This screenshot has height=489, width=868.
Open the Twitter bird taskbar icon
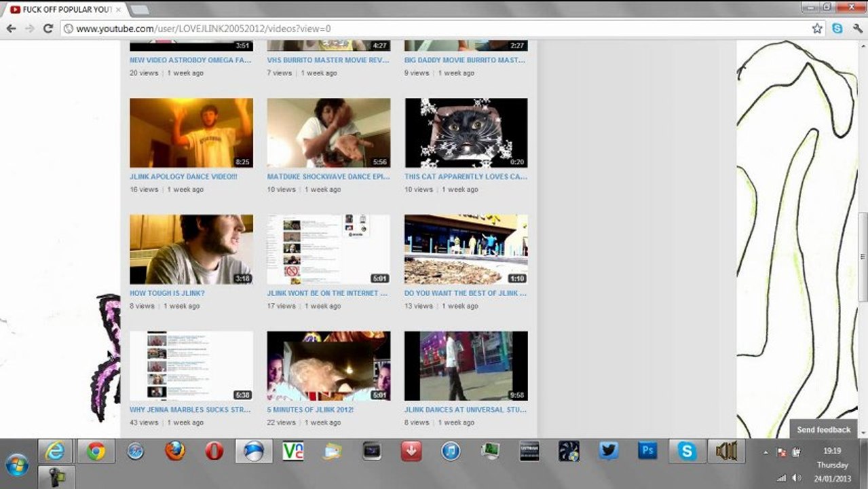[609, 451]
